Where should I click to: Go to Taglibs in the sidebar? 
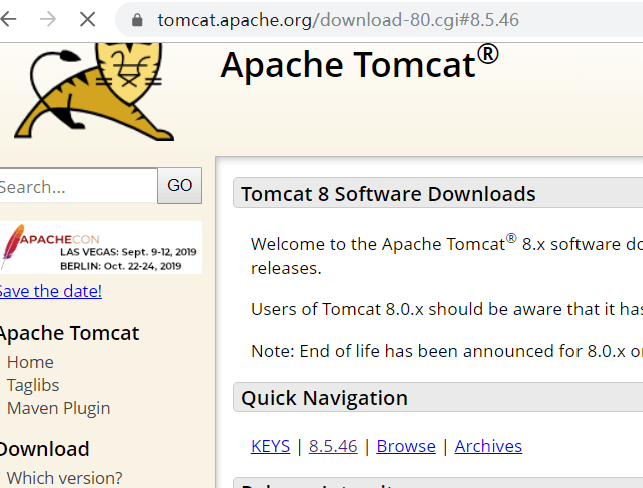coord(33,385)
